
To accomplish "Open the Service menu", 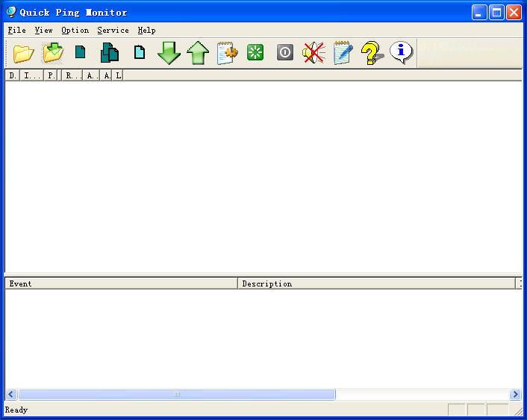I will click(113, 31).
